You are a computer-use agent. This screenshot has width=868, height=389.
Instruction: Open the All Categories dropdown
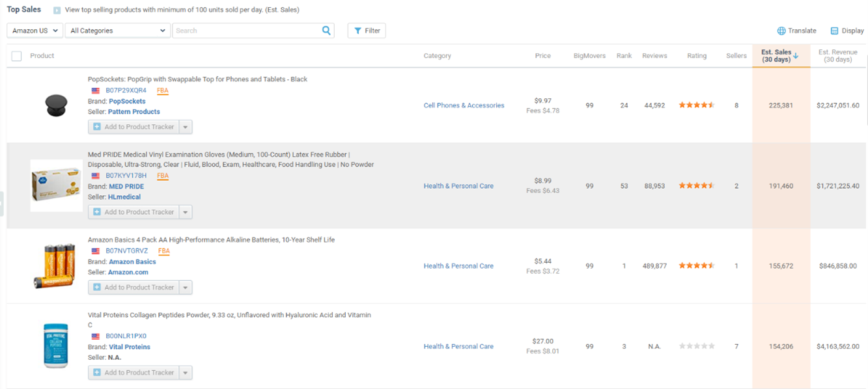(118, 31)
